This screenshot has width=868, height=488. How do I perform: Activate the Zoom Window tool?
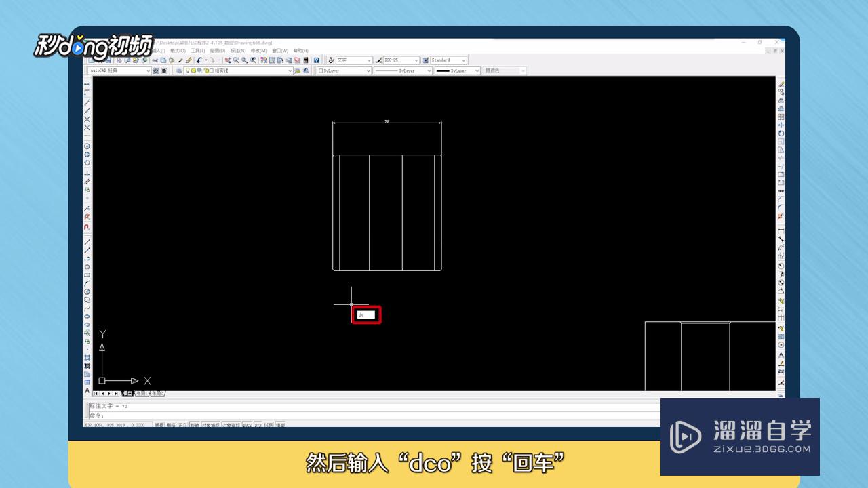(244, 60)
